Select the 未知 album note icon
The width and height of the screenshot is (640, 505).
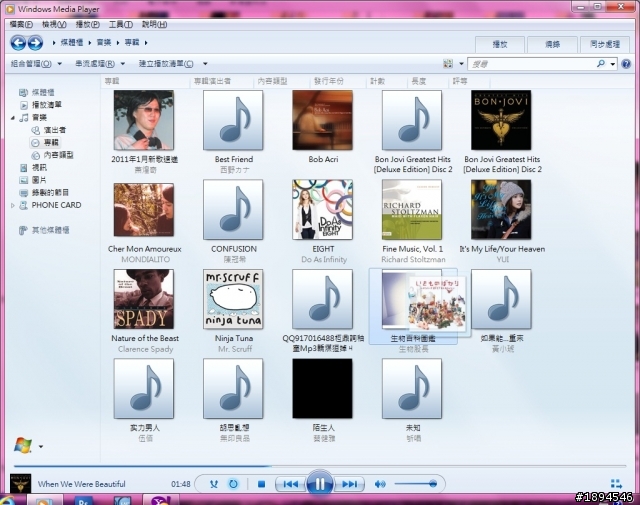[412, 389]
